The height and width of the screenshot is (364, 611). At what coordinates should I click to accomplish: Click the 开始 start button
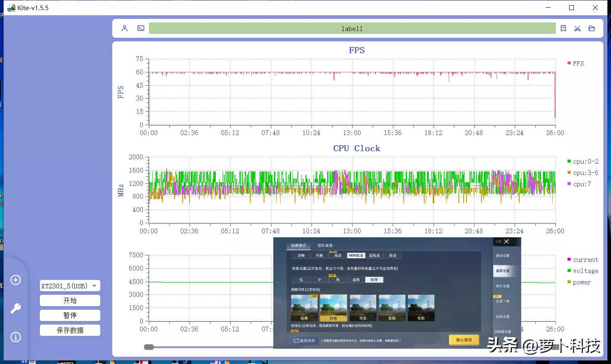pos(70,300)
